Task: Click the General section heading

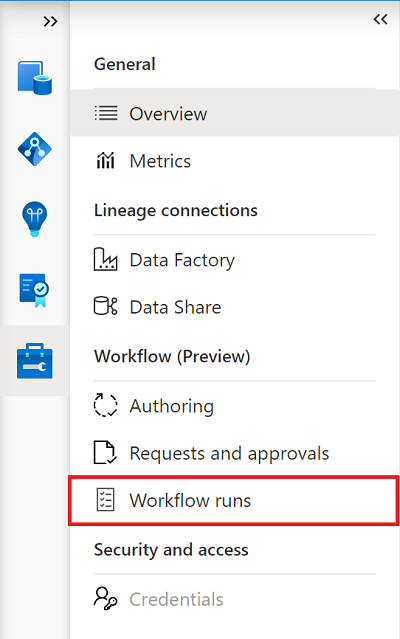Action: click(x=125, y=64)
